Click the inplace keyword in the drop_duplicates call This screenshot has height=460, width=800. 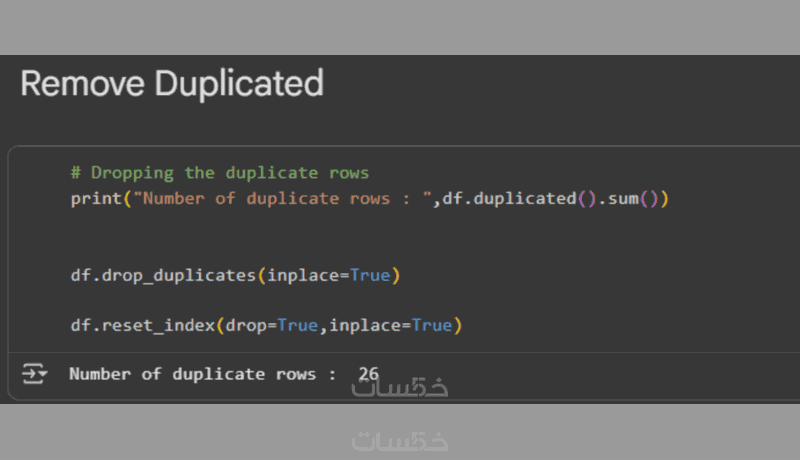[x=303, y=275]
